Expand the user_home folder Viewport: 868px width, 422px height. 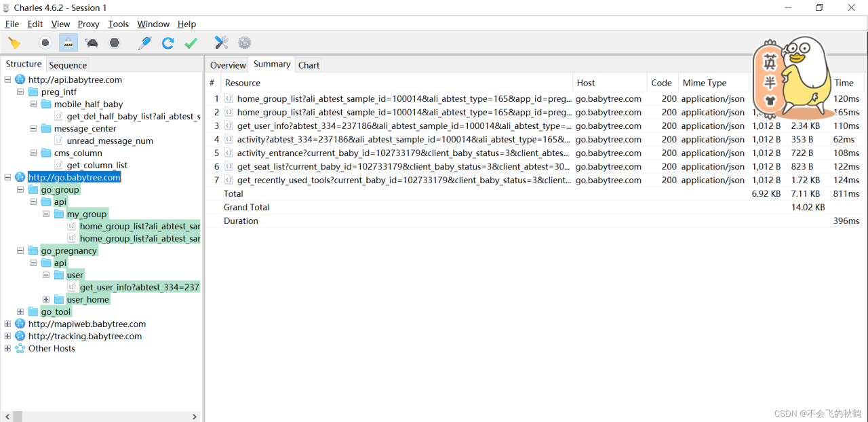[x=46, y=299]
